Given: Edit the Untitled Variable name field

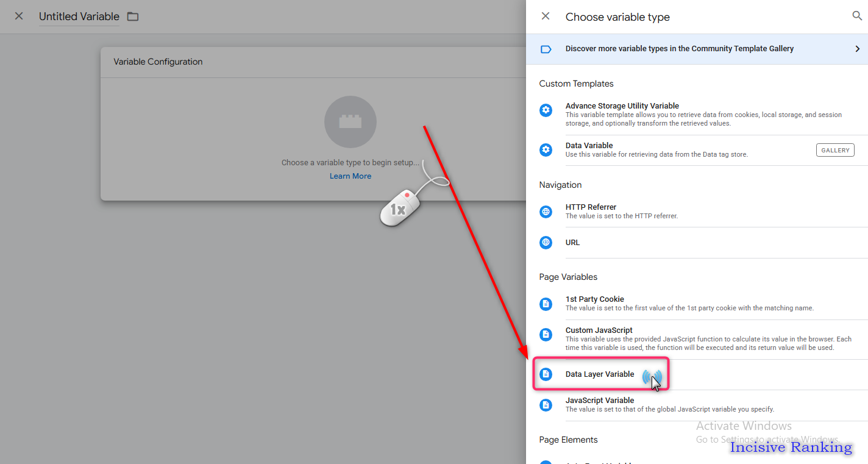Looking at the screenshot, I should [x=79, y=17].
